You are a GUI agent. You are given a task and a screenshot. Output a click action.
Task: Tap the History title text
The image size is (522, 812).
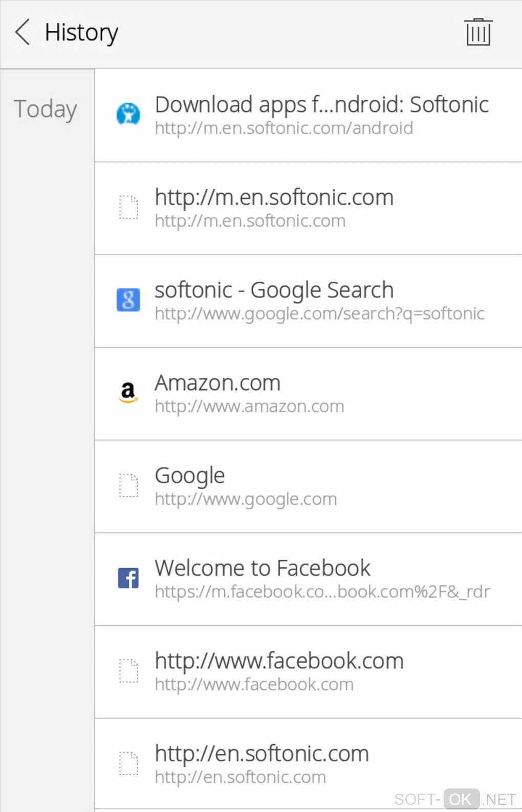(x=81, y=33)
